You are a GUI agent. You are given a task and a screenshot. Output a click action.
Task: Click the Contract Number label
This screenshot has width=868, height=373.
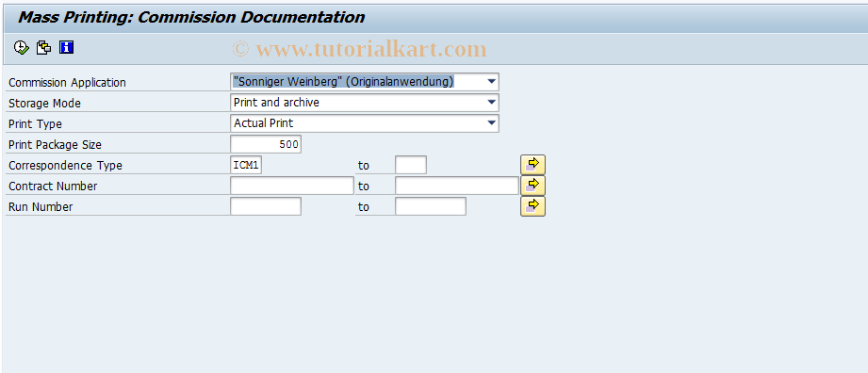pyautogui.click(x=53, y=186)
